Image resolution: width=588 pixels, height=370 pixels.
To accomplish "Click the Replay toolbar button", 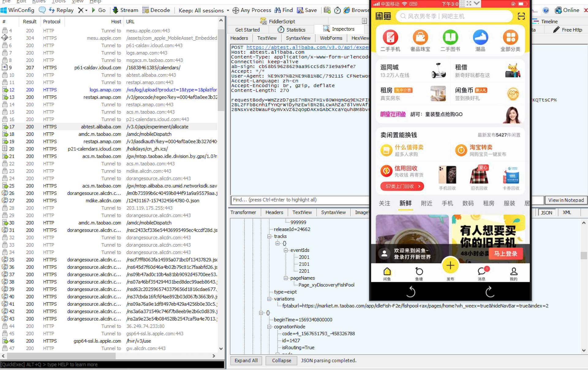I will click(x=61, y=10).
